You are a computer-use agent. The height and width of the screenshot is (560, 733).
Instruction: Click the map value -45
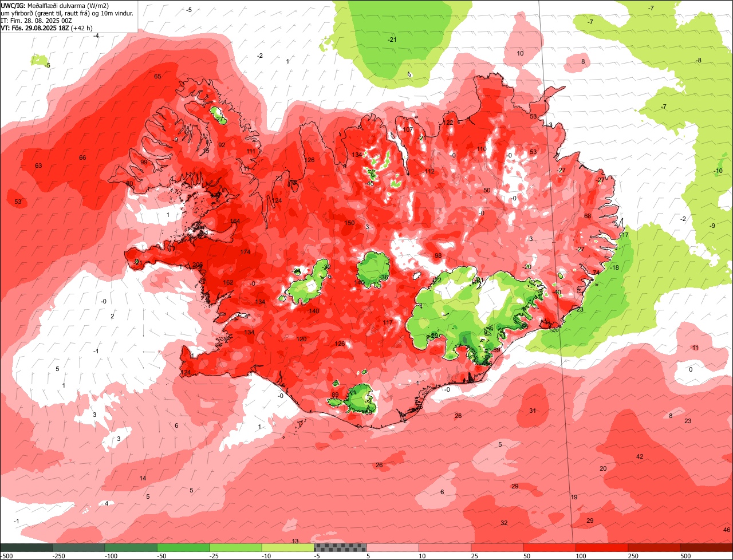370,183
